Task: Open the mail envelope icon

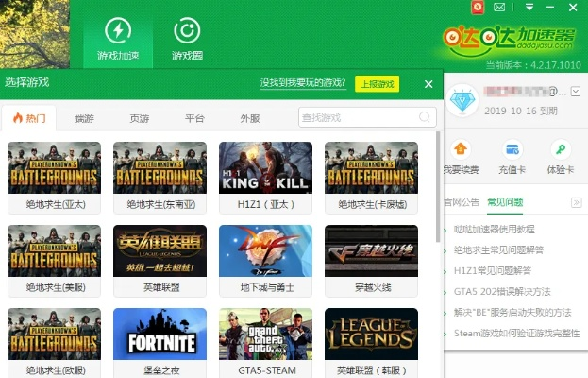Action: 499,8
